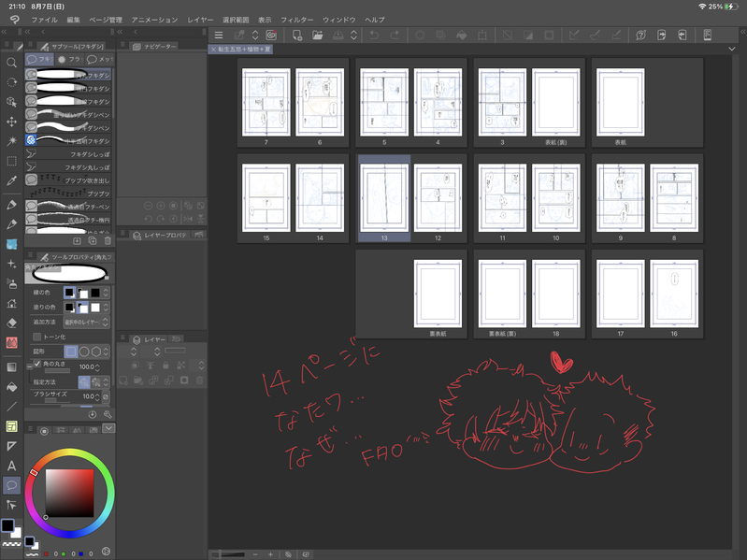This screenshot has width=747, height=560.
Task: Select the Text tool A icon
Action: pyautogui.click(x=11, y=466)
